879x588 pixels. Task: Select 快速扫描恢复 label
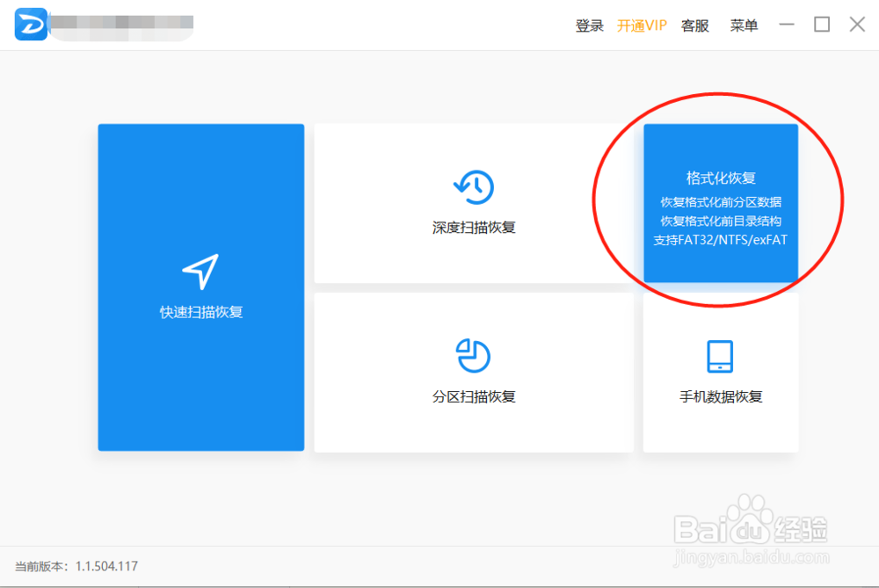[201, 312]
